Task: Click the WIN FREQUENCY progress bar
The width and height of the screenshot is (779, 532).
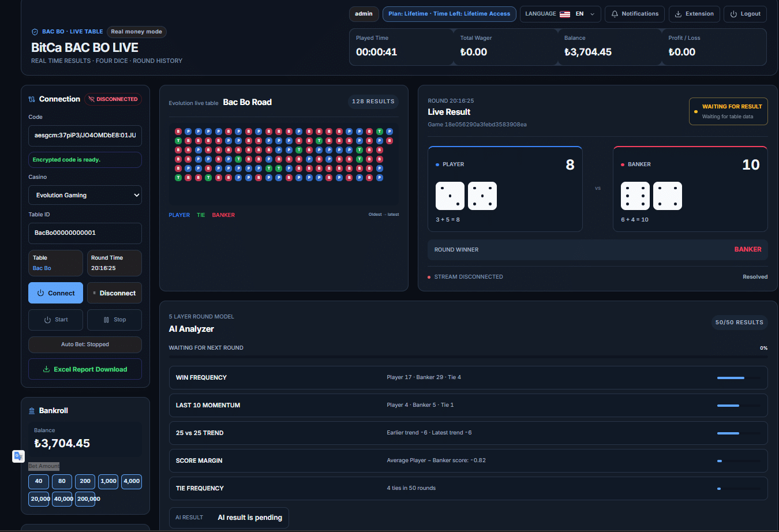Action: pyautogui.click(x=739, y=378)
